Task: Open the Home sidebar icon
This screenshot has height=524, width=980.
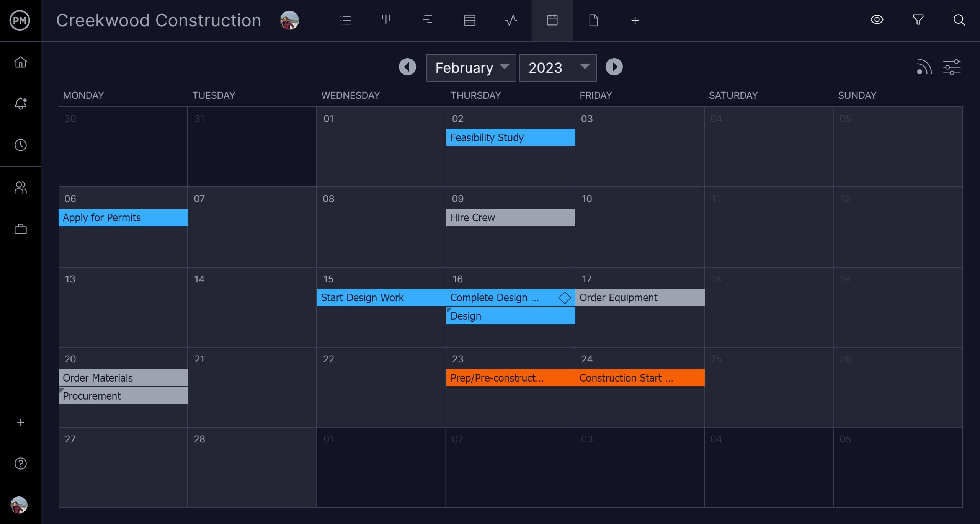Action: (21, 62)
